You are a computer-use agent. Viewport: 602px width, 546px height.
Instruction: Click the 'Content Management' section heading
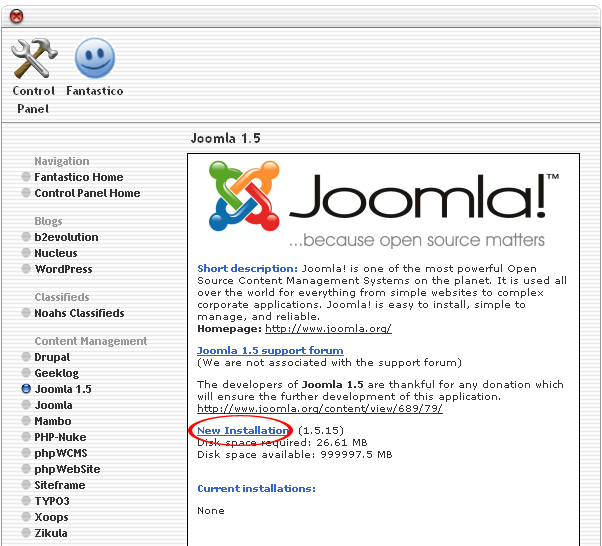pos(91,341)
